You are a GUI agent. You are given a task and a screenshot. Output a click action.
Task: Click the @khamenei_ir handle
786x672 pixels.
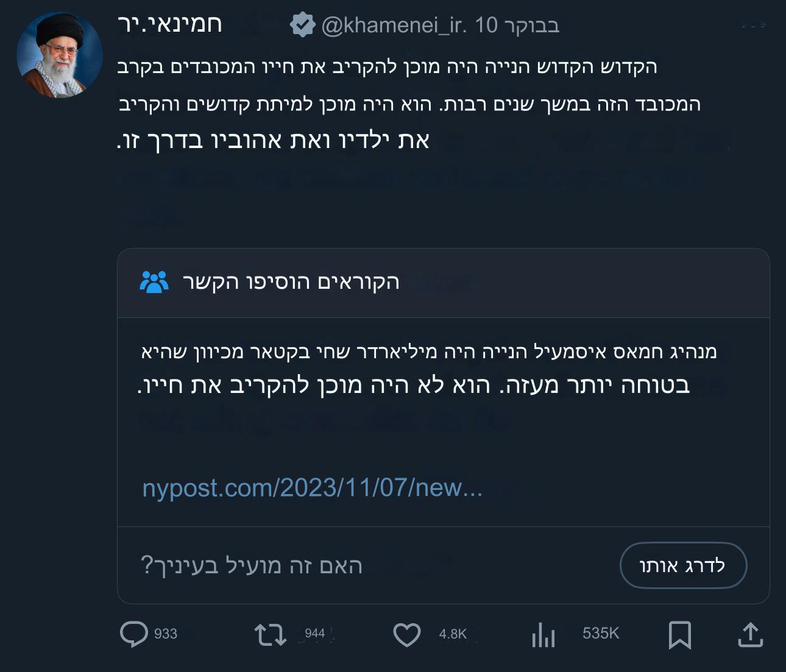coord(394,26)
